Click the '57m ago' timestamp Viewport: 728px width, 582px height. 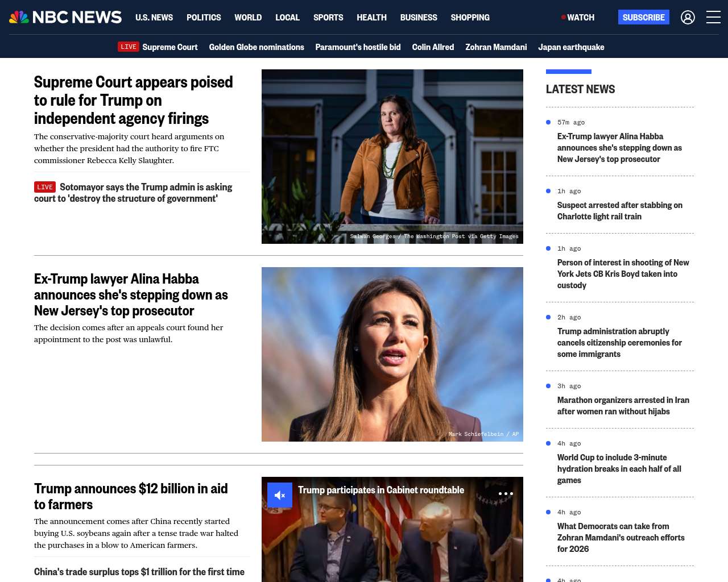(x=571, y=122)
